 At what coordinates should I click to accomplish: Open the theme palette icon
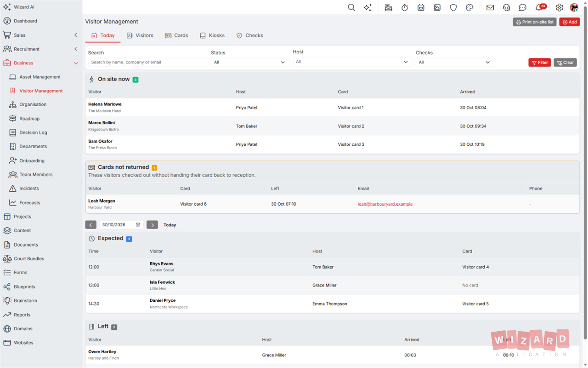point(469,7)
